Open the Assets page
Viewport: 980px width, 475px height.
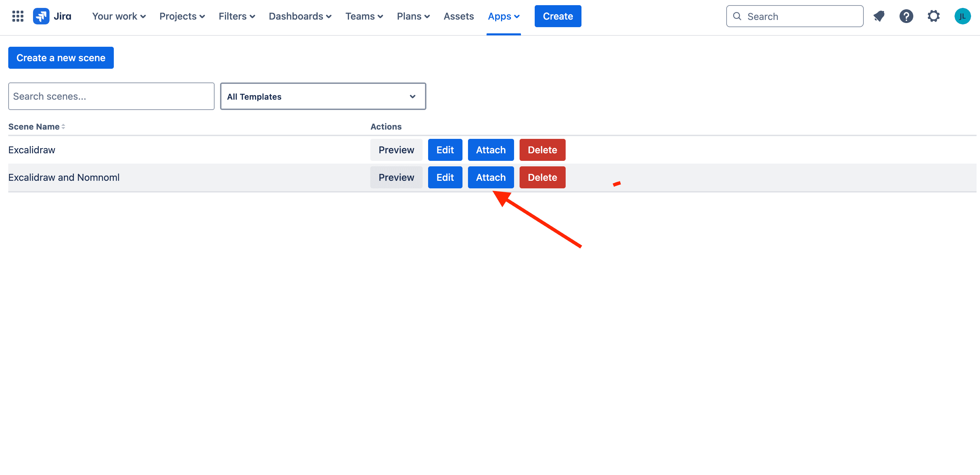click(458, 16)
